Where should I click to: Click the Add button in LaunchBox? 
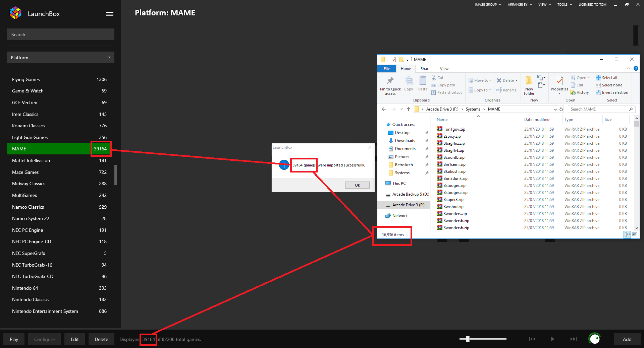point(627,339)
